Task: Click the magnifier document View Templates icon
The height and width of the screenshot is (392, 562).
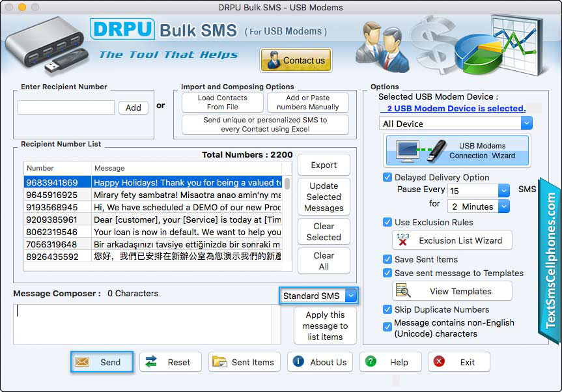Action: tap(403, 290)
